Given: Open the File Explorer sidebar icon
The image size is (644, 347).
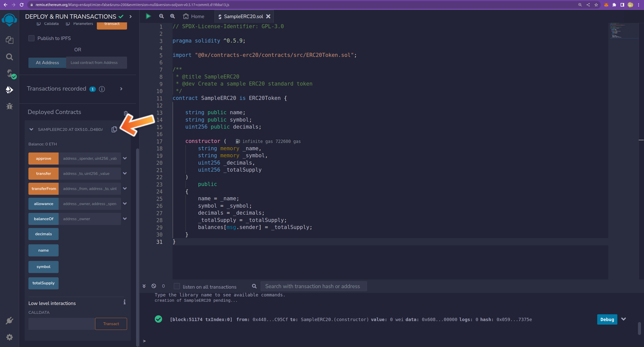Looking at the screenshot, I should point(9,40).
